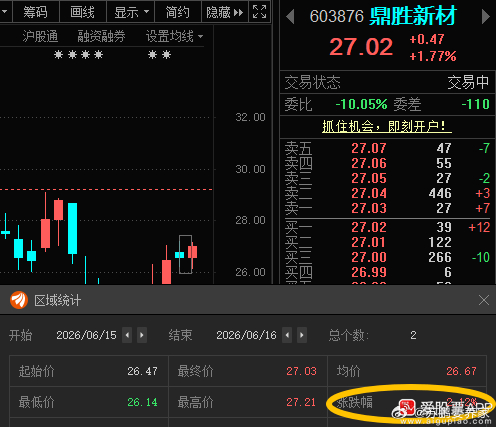Click the current price 27.02
This screenshot has height=427, width=496.
tap(361, 46)
